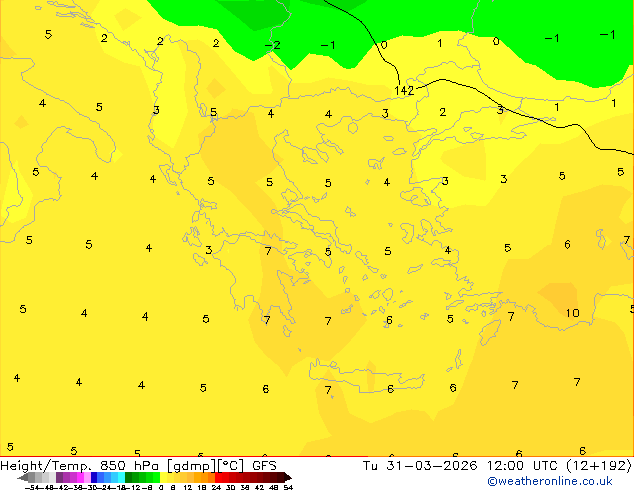Viewport: 634px width, 490px height.
Task: Click the legend value label 12
Action: 188,487
